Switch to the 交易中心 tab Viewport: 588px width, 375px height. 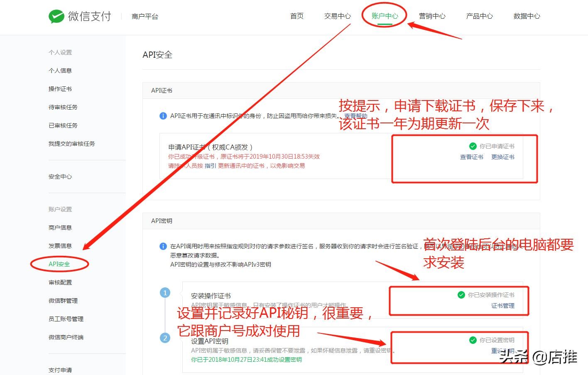pos(337,16)
